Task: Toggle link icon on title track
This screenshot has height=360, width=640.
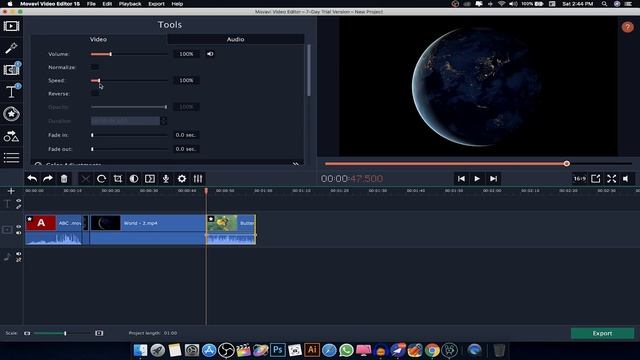Action: [19, 207]
